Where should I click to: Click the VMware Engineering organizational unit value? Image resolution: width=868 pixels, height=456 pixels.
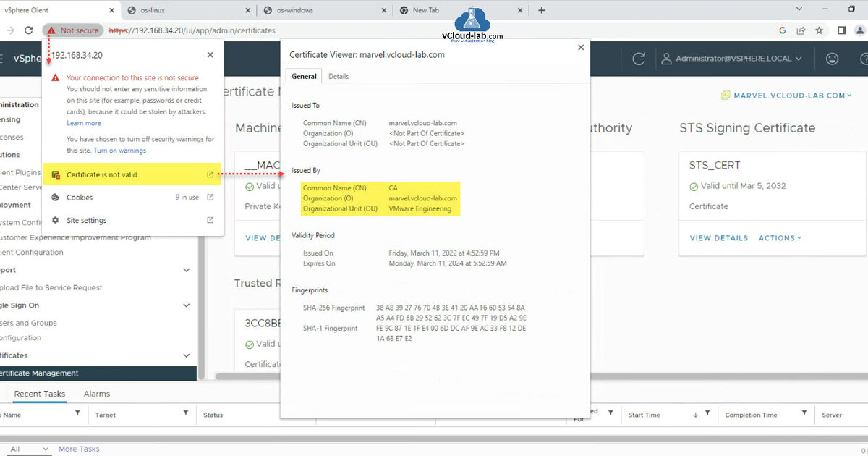(x=420, y=209)
